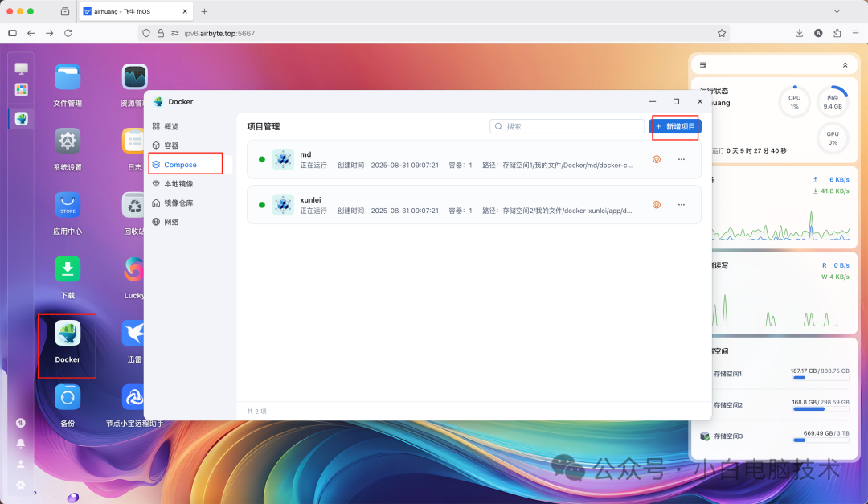Open browser downloads panel
868x504 pixels.
click(x=800, y=33)
